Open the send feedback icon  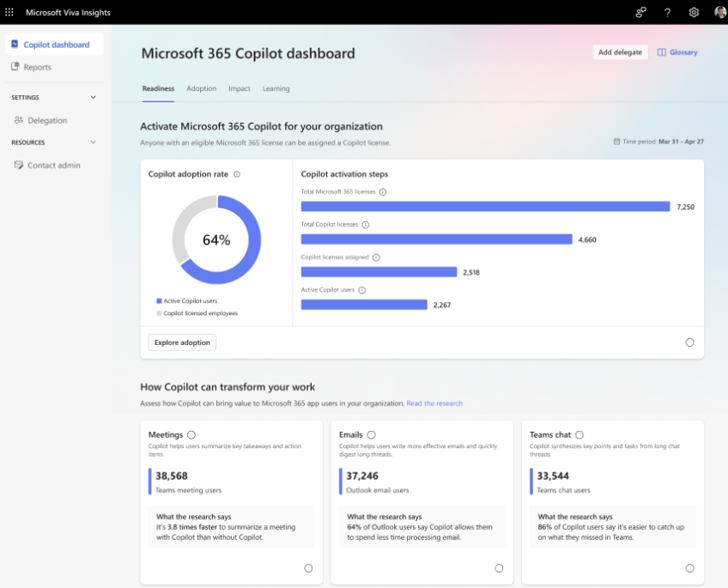pyautogui.click(x=640, y=12)
